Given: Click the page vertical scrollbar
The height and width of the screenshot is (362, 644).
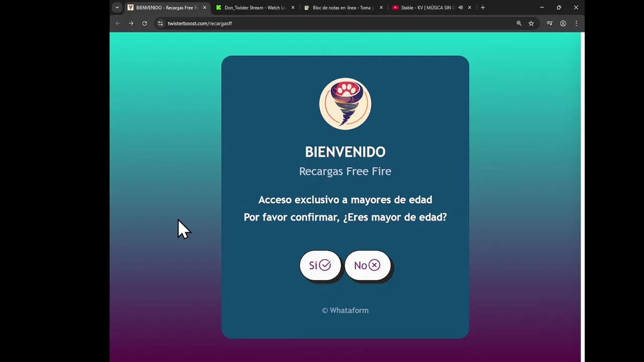Looking at the screenshot, I should point(583,197).
